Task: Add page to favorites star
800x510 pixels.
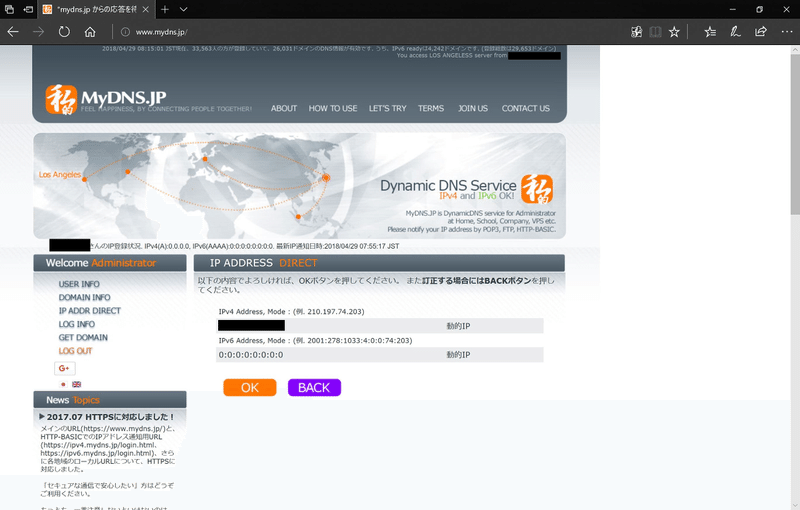Action: [x=674, y=32]
